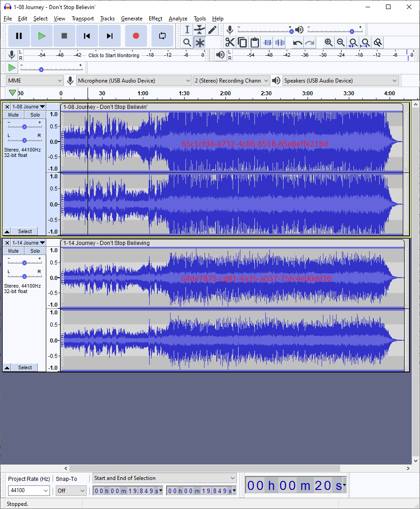Click Select button on 1-08 Journey track
This screenshot has width=420, height=509.
24,231
